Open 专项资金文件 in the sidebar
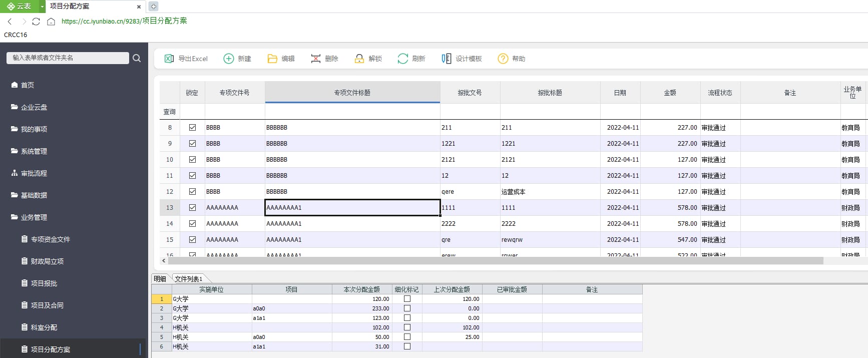Screen dimensions: 868x358 [50, 239]
